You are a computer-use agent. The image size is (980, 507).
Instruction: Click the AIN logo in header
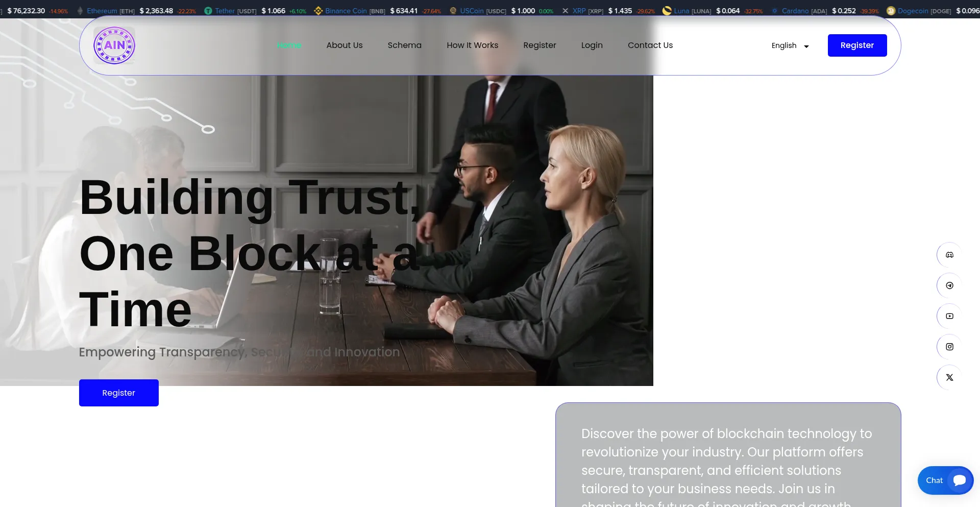tap(114, 45)
